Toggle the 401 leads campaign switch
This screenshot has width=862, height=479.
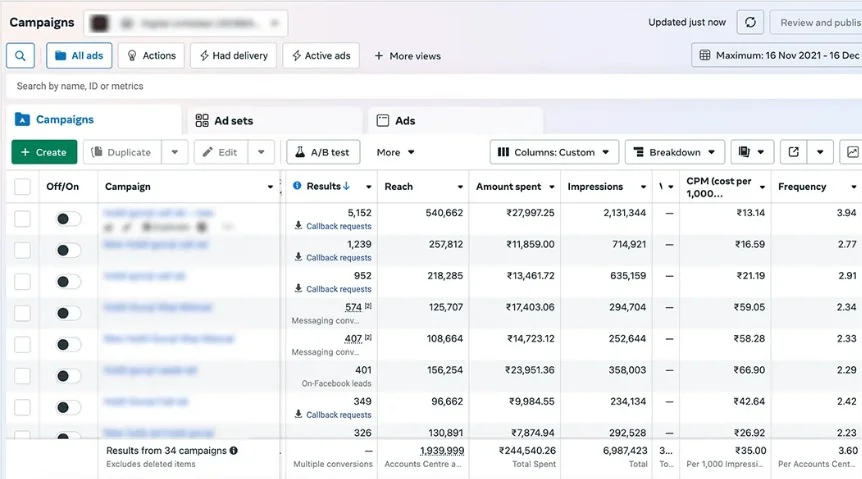point(68,376)
